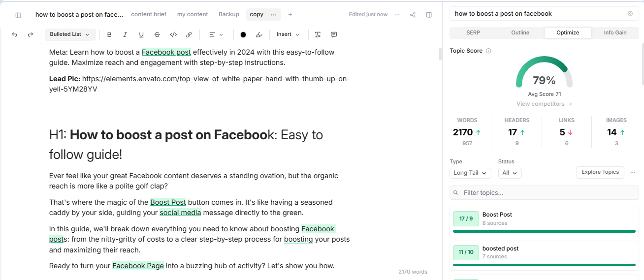Open copy tab options ellipsis

273,15
